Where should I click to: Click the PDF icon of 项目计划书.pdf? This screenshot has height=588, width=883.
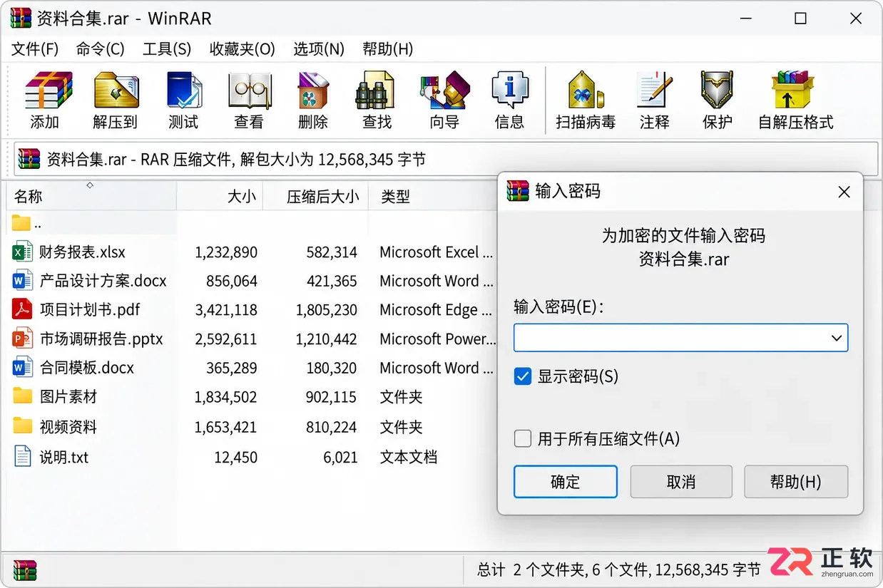(x=23, y=309)
